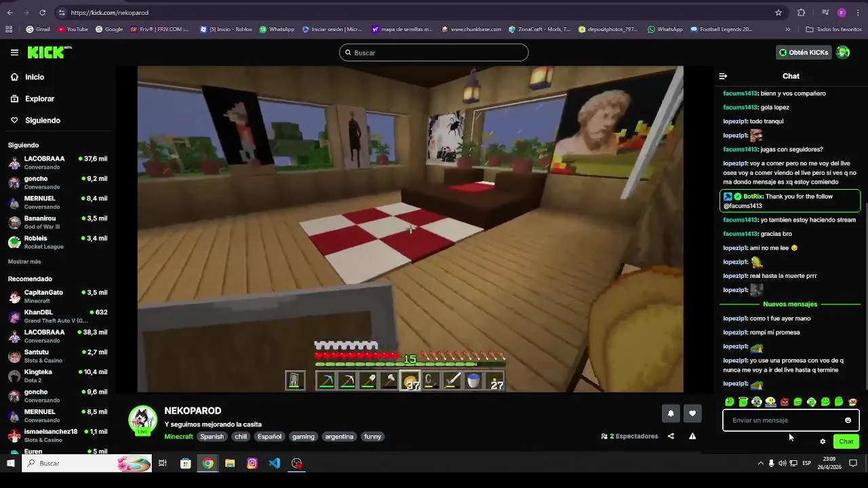Toggle notification bell for NEKOPAROD
868x488 pixels.
point(671,413)
